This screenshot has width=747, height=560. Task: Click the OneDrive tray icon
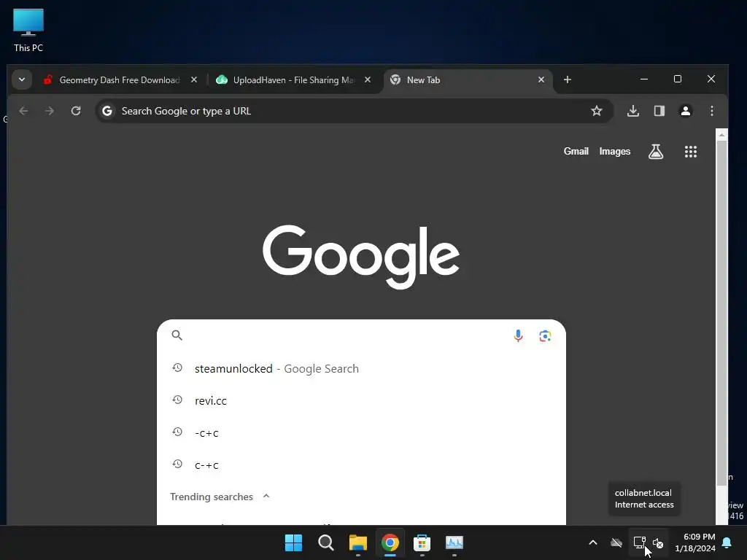pos(616,542)
